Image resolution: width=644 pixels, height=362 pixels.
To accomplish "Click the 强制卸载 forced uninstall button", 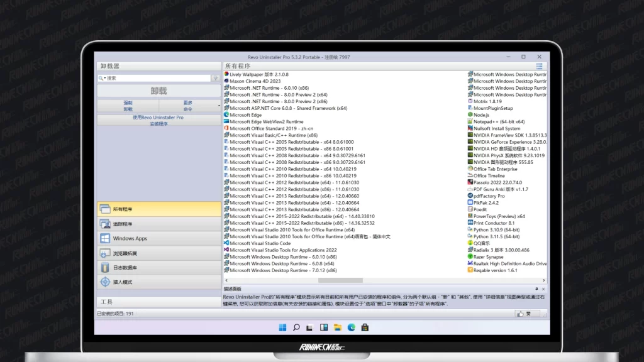I will coord(128,106).
